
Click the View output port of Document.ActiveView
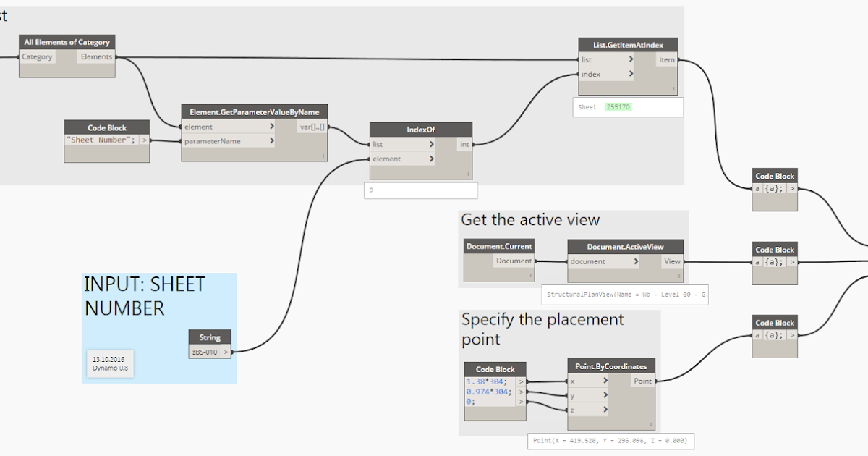671,261
